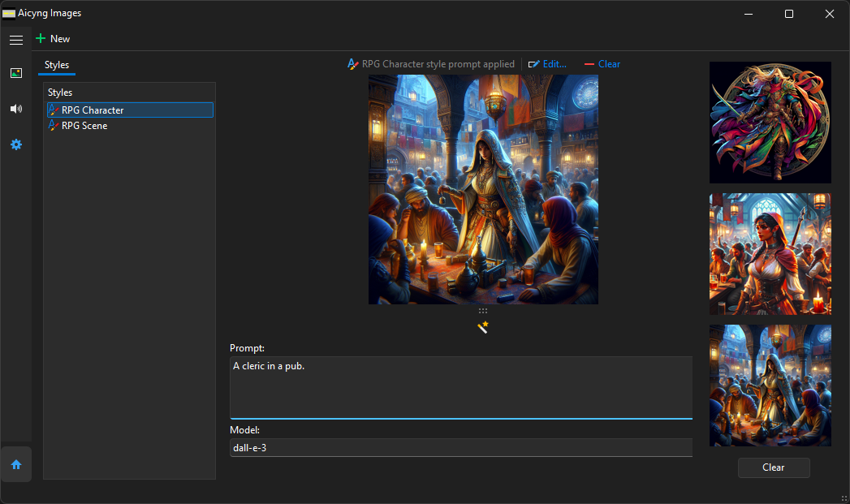Click inside the Prompt text field
Screen dimensions: 850x504
coord(460,387)
